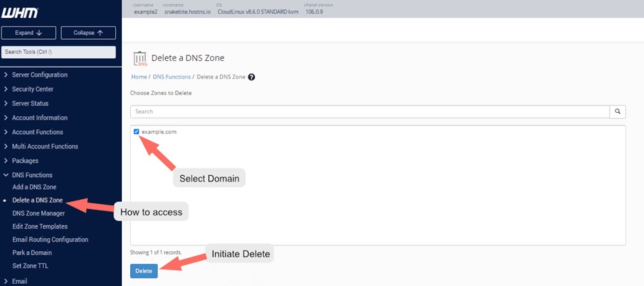
Task: Open DNS Zone Manager
Action: [x=38, y=213]
